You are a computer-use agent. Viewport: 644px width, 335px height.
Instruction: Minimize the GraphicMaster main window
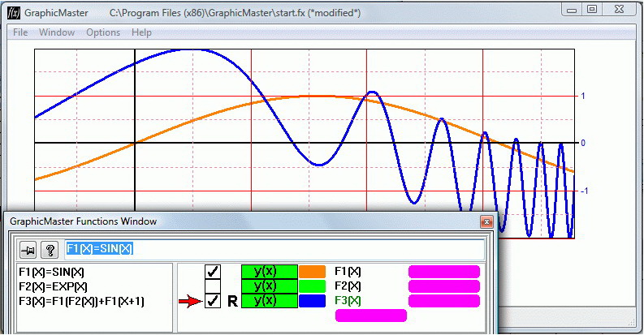point(572,10)
